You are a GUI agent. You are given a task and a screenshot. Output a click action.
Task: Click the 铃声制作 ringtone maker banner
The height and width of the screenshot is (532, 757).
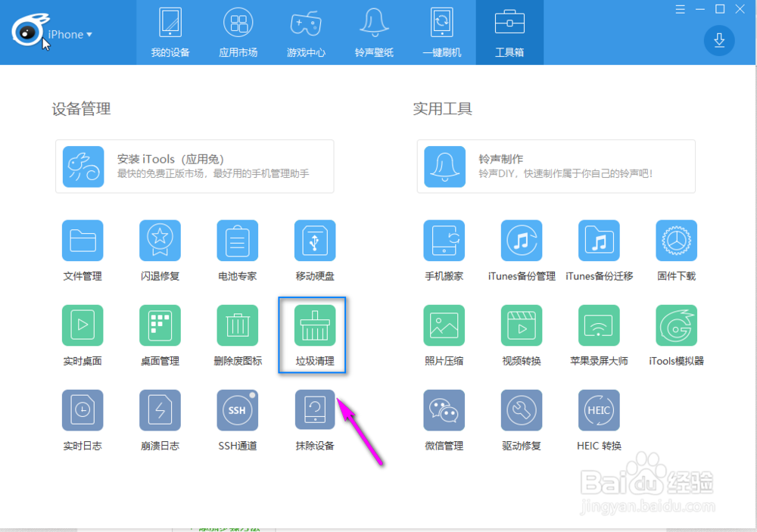556,166
